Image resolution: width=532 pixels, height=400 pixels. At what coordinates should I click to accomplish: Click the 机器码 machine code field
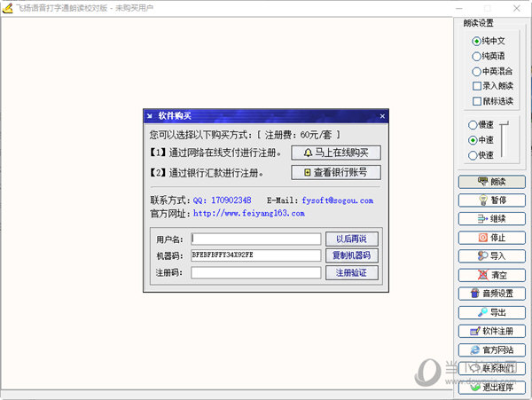(x=256, y=255)
